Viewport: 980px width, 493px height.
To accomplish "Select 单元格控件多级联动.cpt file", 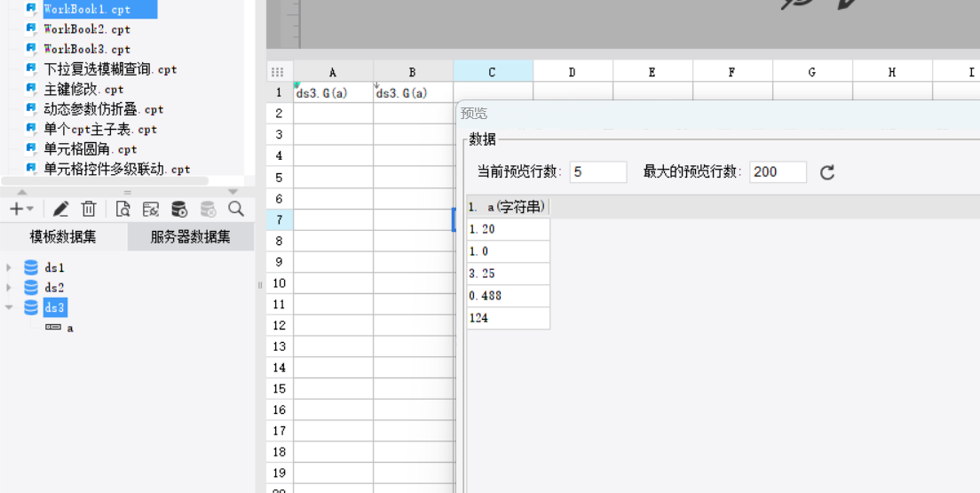I will pyautogui.click(x=117, y=169).
